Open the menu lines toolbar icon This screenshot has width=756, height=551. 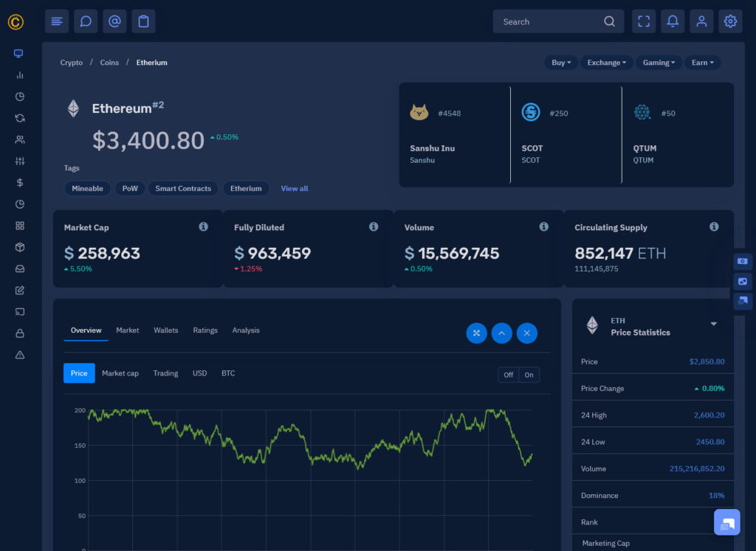click(x=57, y=21)
